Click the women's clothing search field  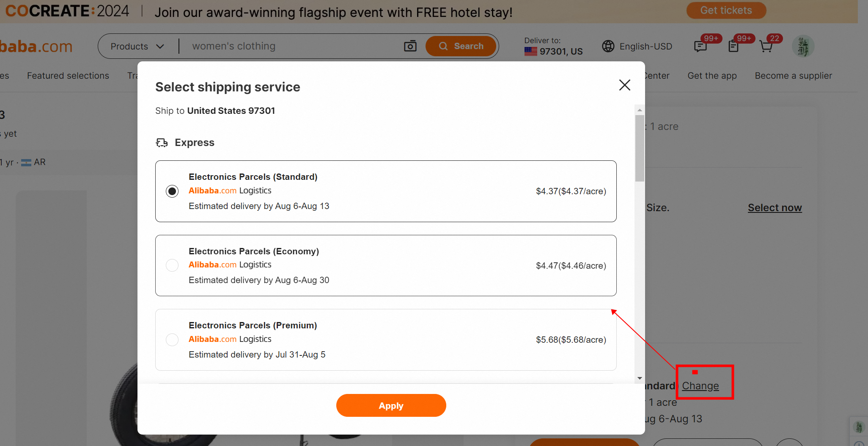pos(292,46)
